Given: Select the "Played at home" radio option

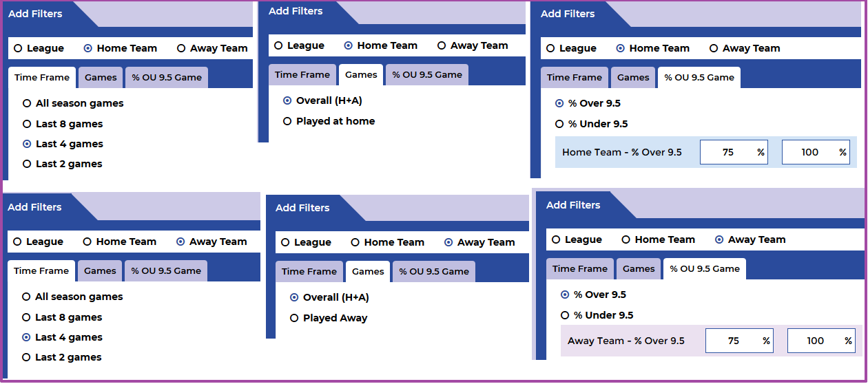Looking at the screenshot, I should 287,121.
